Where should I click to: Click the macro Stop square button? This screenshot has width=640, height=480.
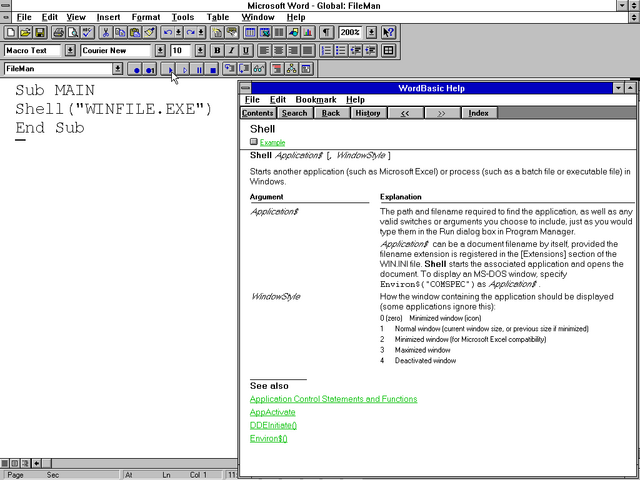click(x=213, y=69)
